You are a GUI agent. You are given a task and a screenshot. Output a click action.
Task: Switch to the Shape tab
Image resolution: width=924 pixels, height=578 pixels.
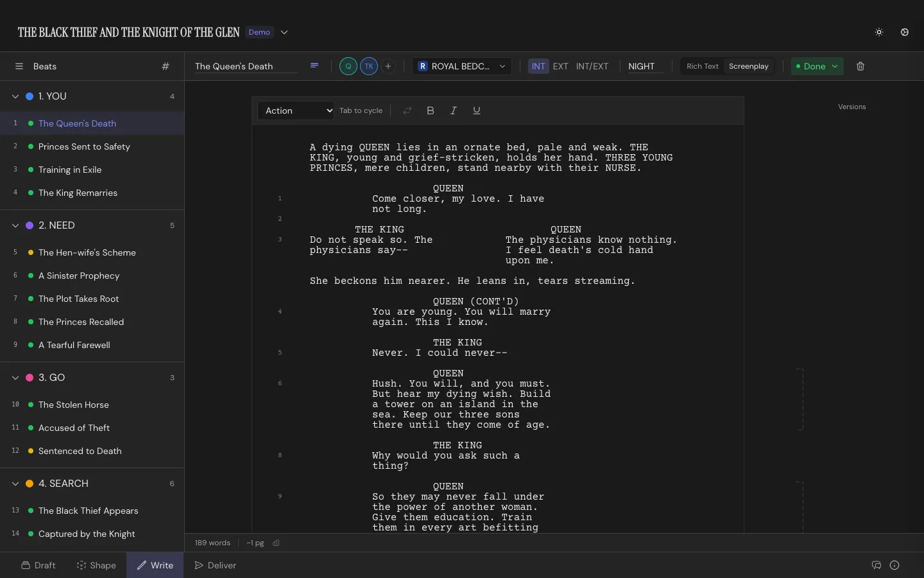(x=96, y=565)
